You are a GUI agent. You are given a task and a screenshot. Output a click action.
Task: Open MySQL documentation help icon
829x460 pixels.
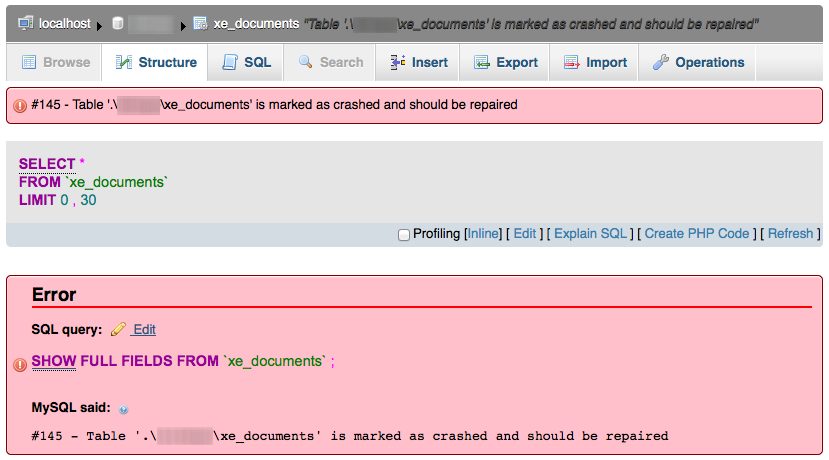click(124, 409)
